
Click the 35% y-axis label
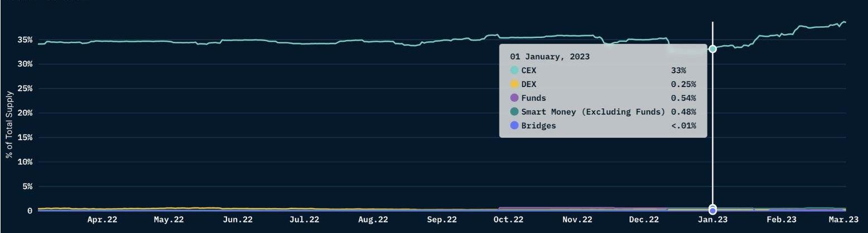click(25, 40)
